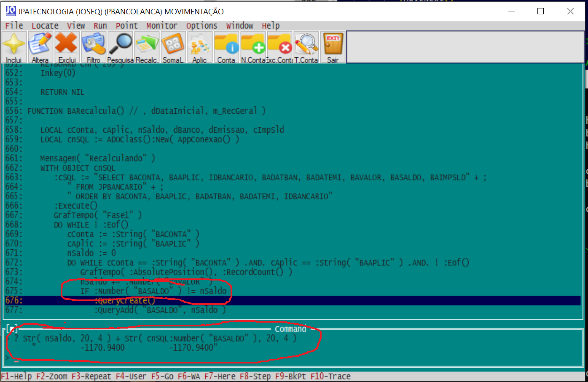Click the N.Conta new account icon
Image resolution: width=588 pixels, height=382 pixels.
point(253,48)
